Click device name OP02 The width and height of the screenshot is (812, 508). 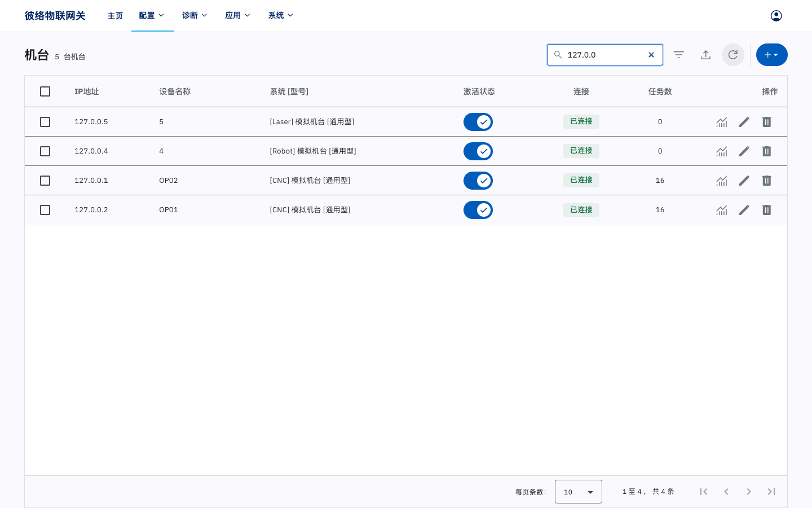pyautogui.click(x=169, y=181)
